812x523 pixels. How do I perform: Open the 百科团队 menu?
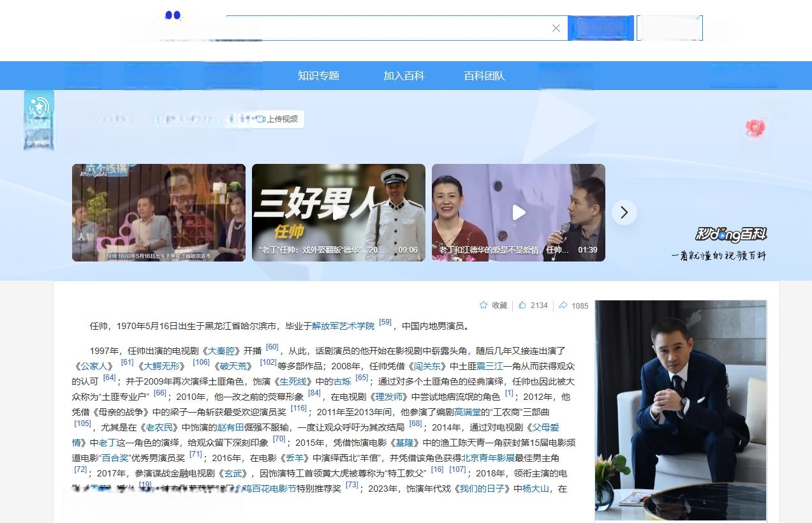(x=484, y=76)
